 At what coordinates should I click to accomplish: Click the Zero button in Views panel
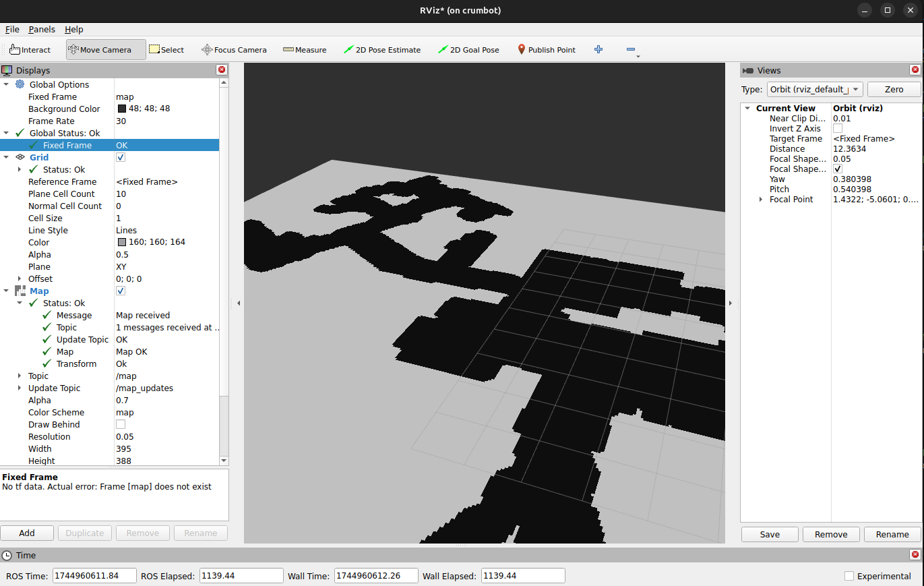pos(894,88)
